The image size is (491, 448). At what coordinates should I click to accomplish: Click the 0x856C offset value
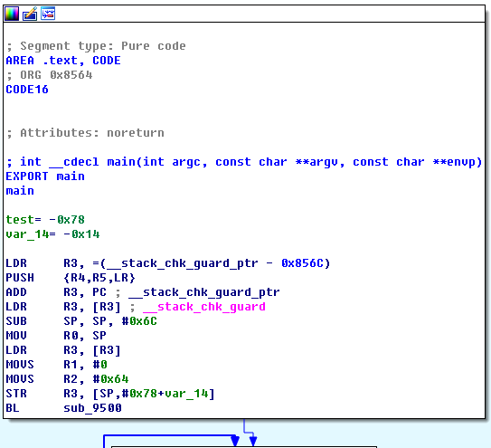(x=302, y=263)
